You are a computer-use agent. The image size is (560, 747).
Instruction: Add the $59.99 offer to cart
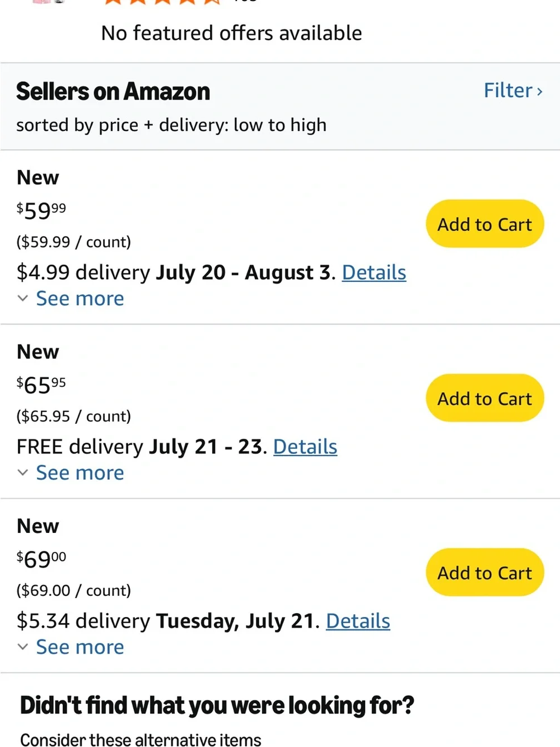(x=485, y=224)
